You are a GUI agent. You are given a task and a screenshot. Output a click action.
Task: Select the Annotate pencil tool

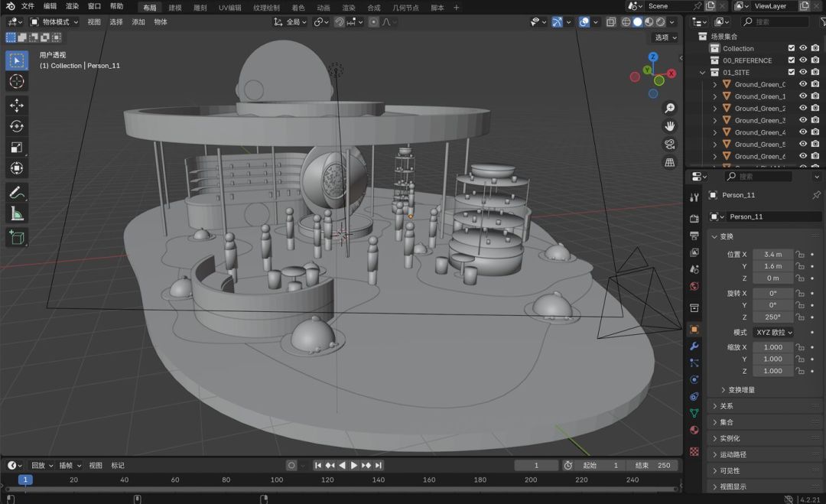[x=17, y=193]
